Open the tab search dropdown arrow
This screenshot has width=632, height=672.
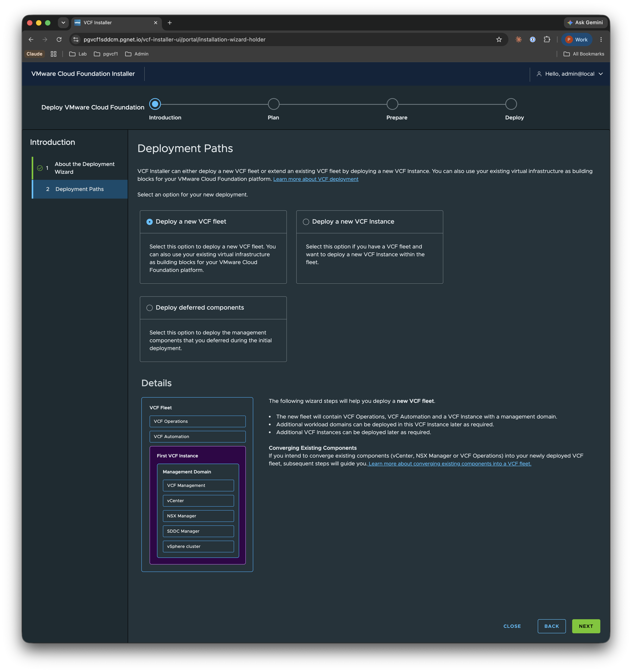pos(63,23)
